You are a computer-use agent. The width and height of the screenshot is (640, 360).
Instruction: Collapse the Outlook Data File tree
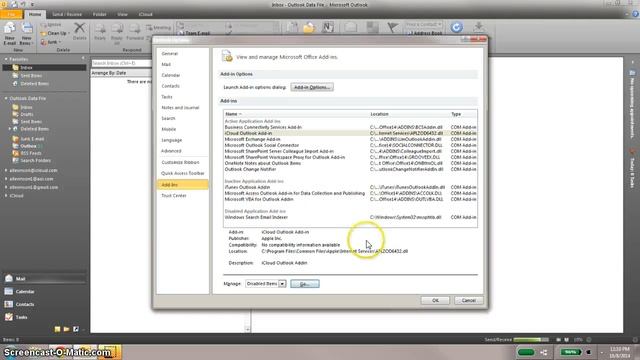[6, 98]
